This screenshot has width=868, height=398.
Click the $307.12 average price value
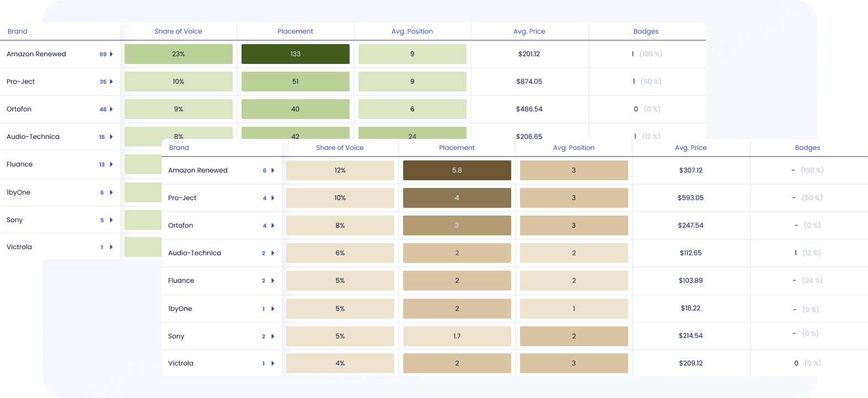coord(690,170)
